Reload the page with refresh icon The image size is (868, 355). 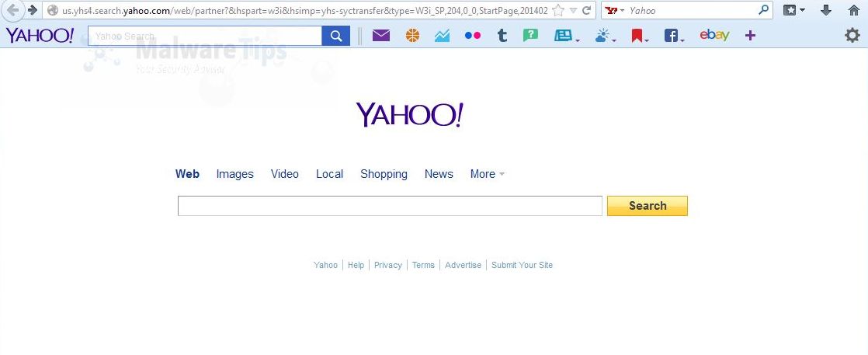coord(587,10)
